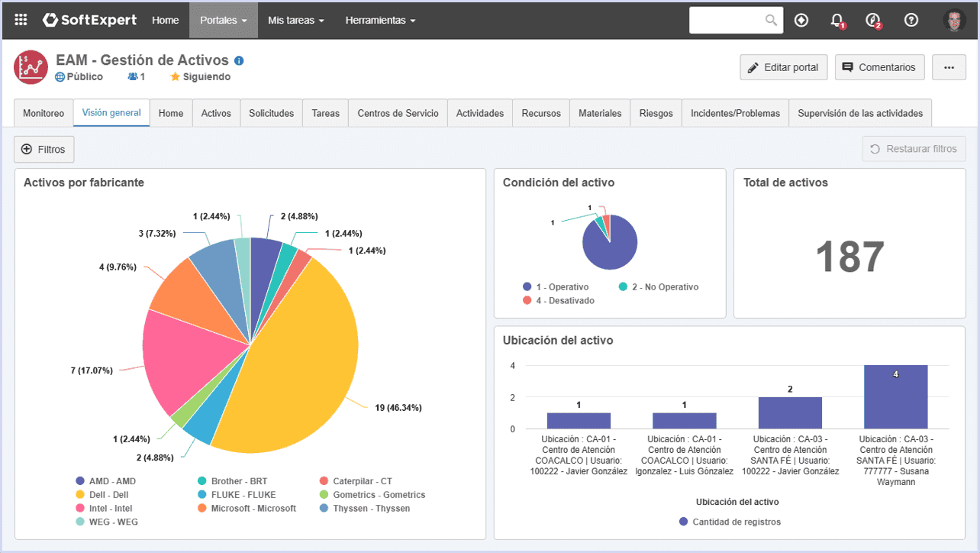980x553 pixels.
Task: Open the Centros de Servicio tab
Action: (x=398, y=113)
